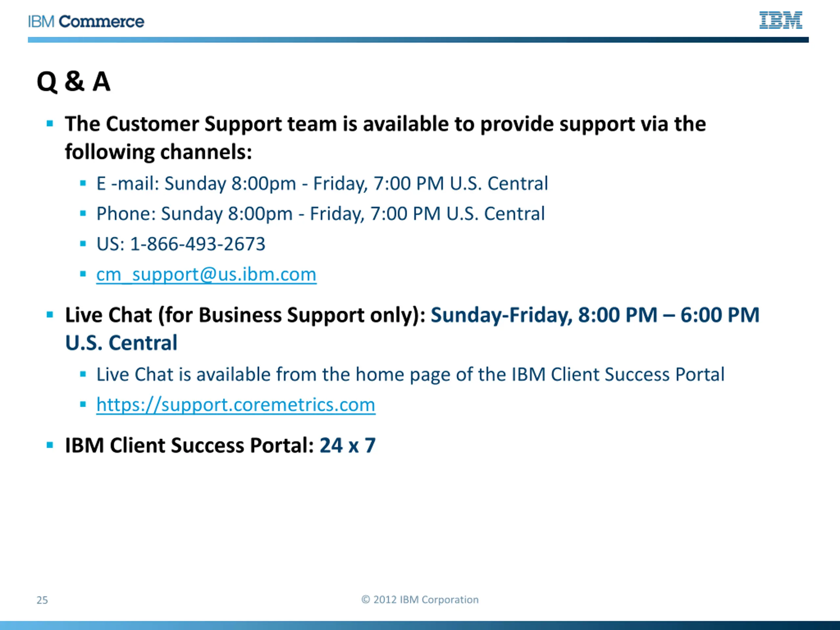Click the blue bullet beside Customer Support heading

(50, 123)
